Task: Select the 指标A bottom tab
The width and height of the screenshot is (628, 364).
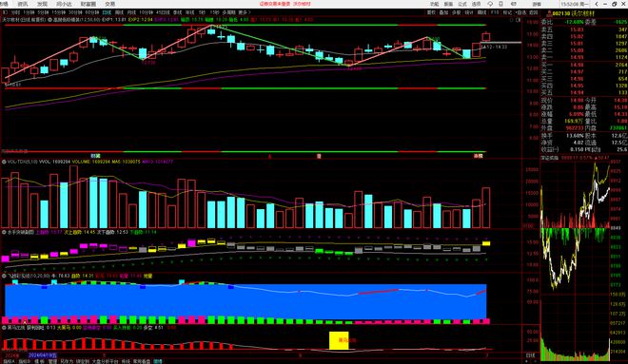Action: [9, 361]
